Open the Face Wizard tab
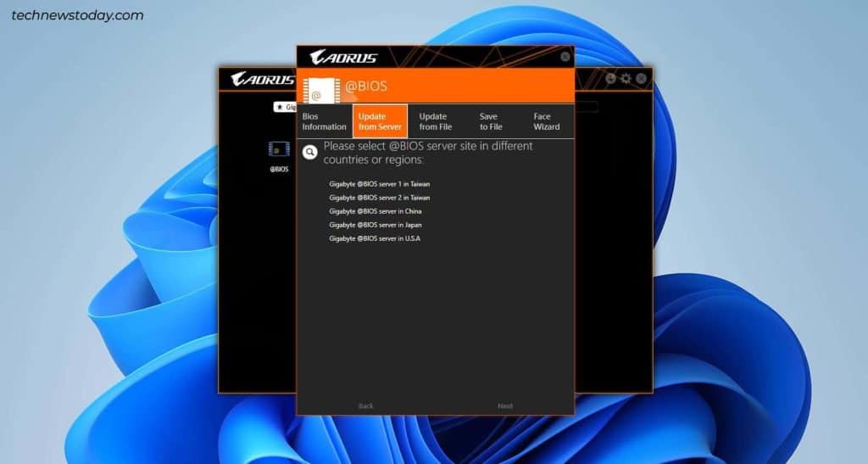The width and height of the screenshot is (868, 464). click(x=546, y=121)
